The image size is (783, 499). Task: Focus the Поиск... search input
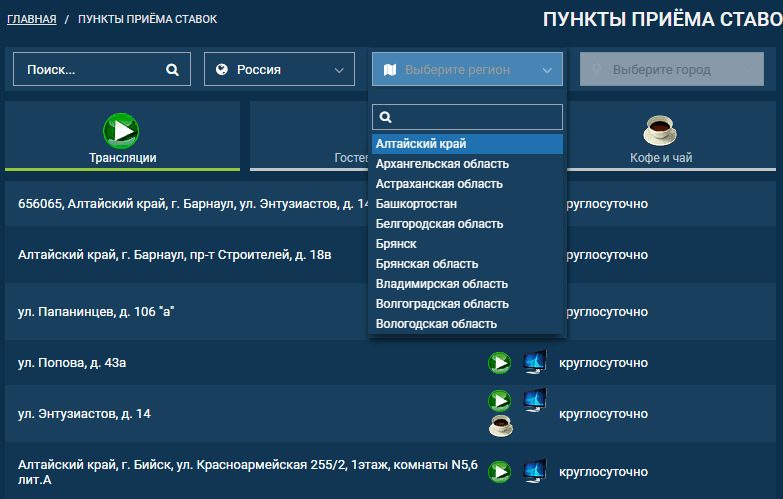102,69
